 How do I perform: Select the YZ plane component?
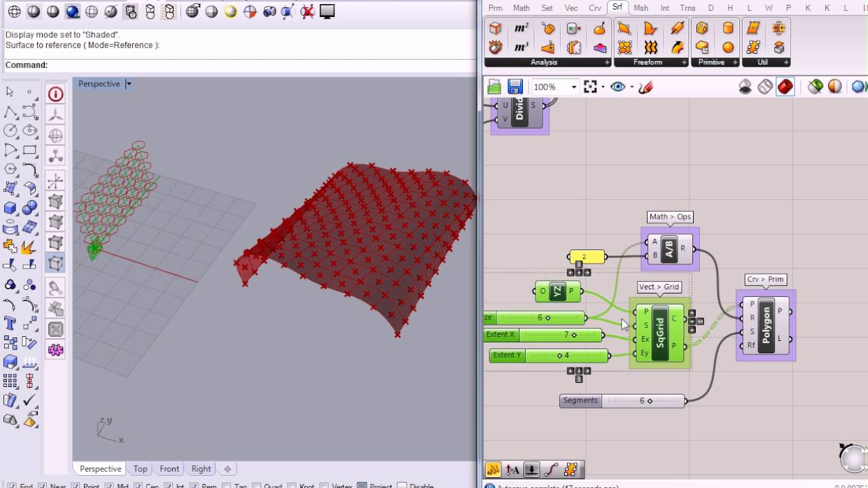point(557,291)
